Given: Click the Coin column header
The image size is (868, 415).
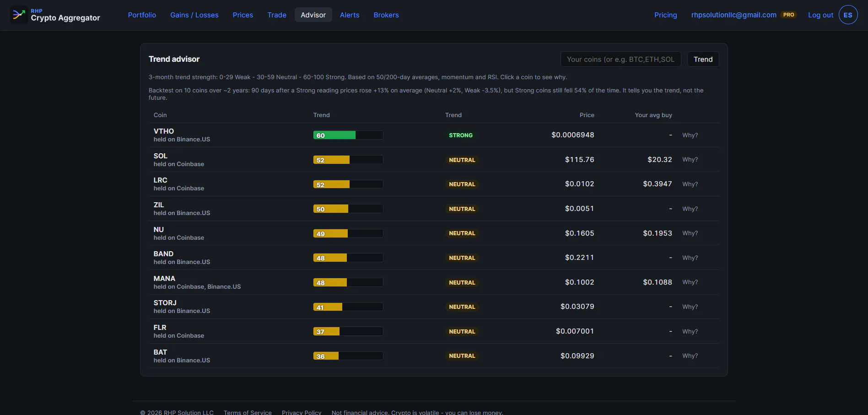Looking at the screenshot, I should pyautogui.click(x=160, y=115).
